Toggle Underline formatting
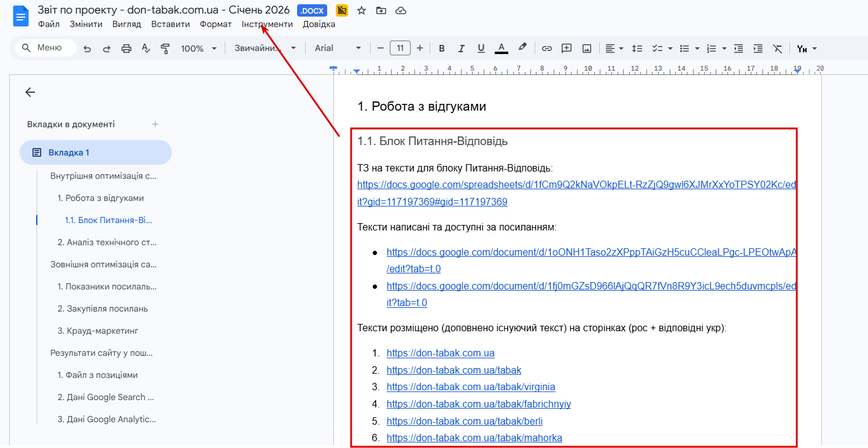This screenshot has width=868, height=448. [481, 49]
